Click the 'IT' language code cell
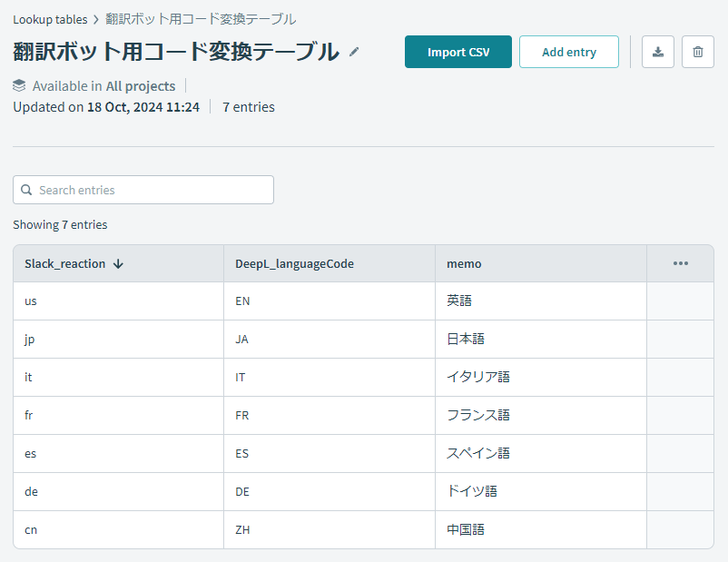 pyautogui.click(x=330, y=377)
